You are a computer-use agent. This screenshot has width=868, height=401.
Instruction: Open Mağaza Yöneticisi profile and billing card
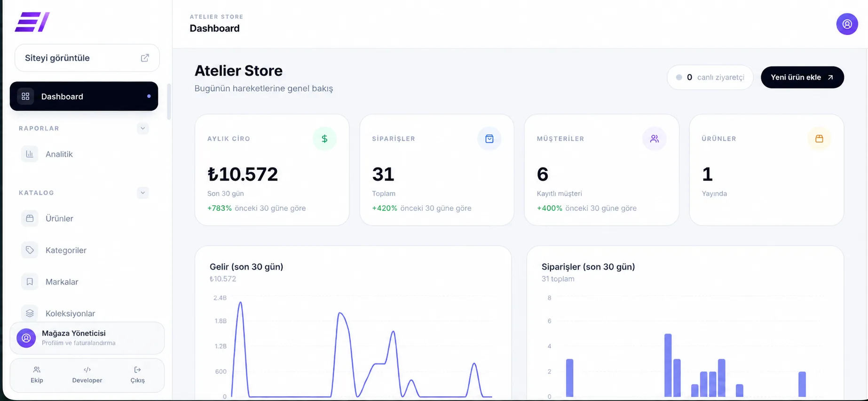[87, 338]
